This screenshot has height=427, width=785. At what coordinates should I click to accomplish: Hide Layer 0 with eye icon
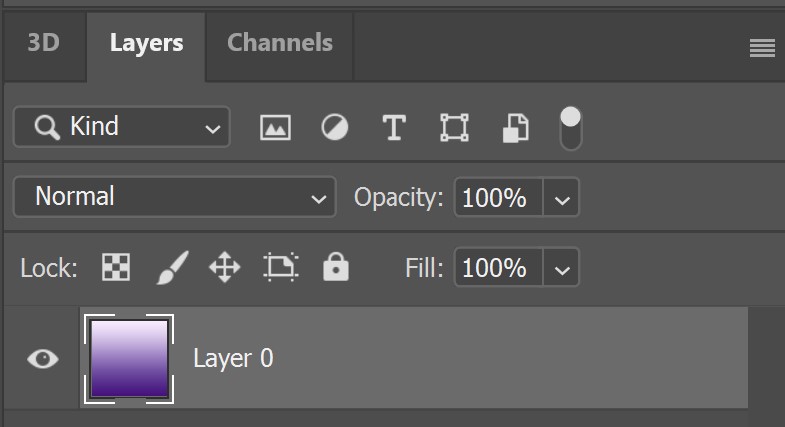[43, 358]
